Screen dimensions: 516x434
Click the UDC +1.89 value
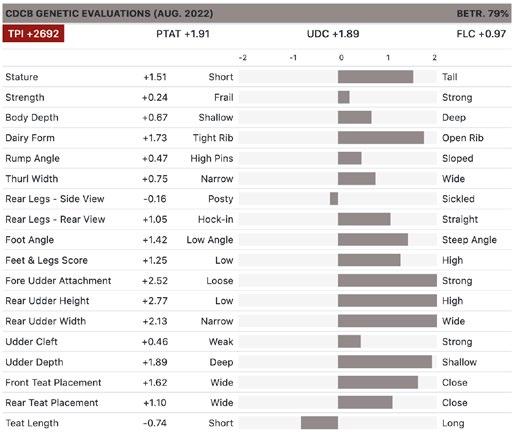pyautogui.click(x=333, y=34)
